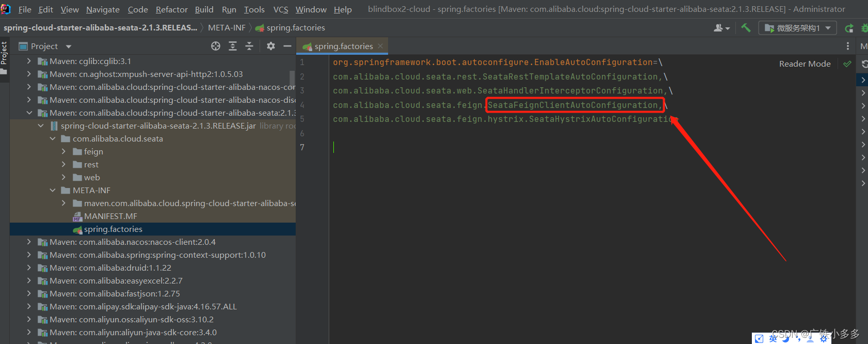Open the Edit menu
This screenshot has height=344, width=868.
click(46, 9)
